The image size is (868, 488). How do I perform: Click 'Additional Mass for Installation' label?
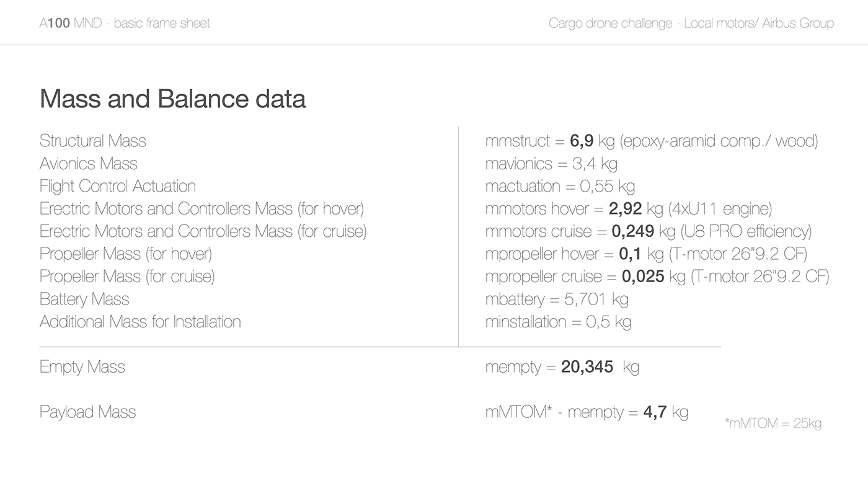click(x=140, y=321)
